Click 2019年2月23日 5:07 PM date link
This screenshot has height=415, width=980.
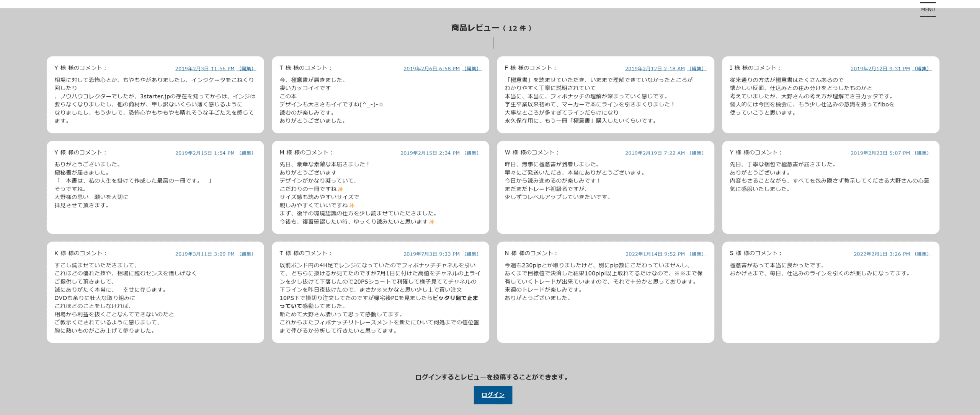pos(880,153)
